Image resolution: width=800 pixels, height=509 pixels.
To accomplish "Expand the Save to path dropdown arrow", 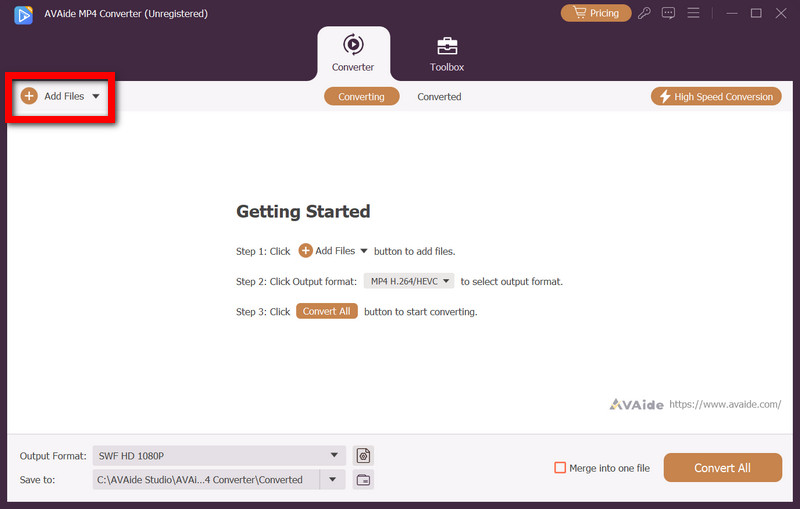I will [x=333, y=480].
